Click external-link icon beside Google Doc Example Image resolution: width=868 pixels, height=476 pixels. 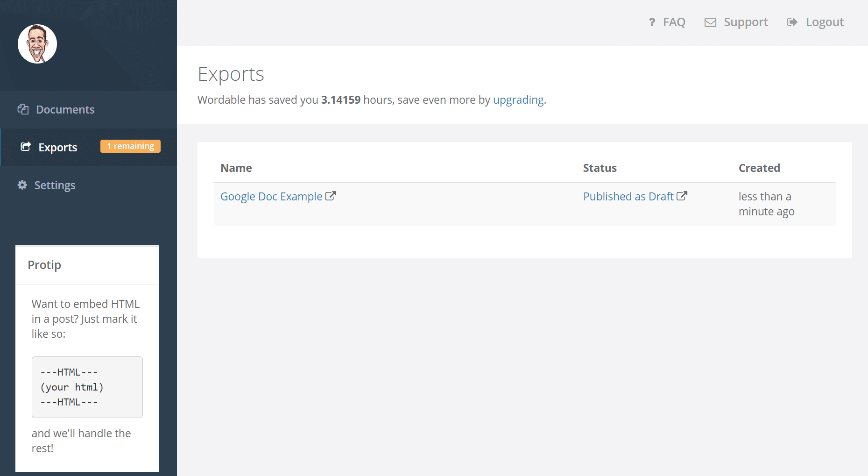point(331,196)
